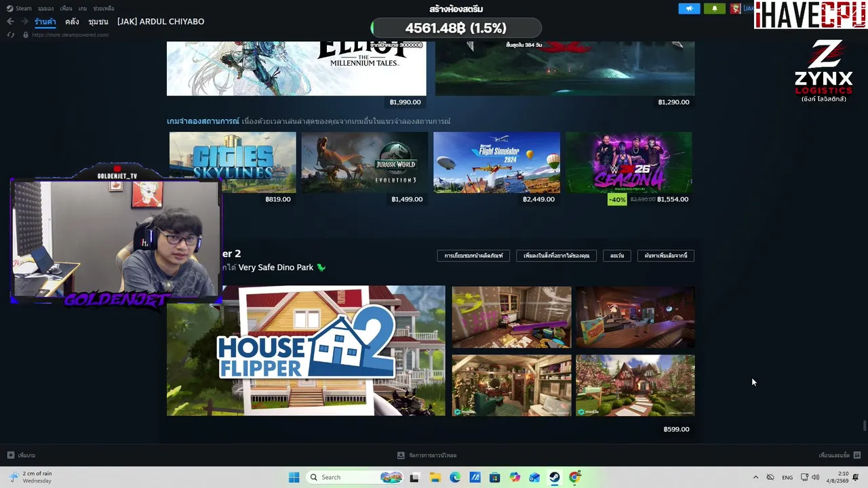Click the first outlined button above House Flipper screenshots
The image size is (868, 488).
coord(473,256)
